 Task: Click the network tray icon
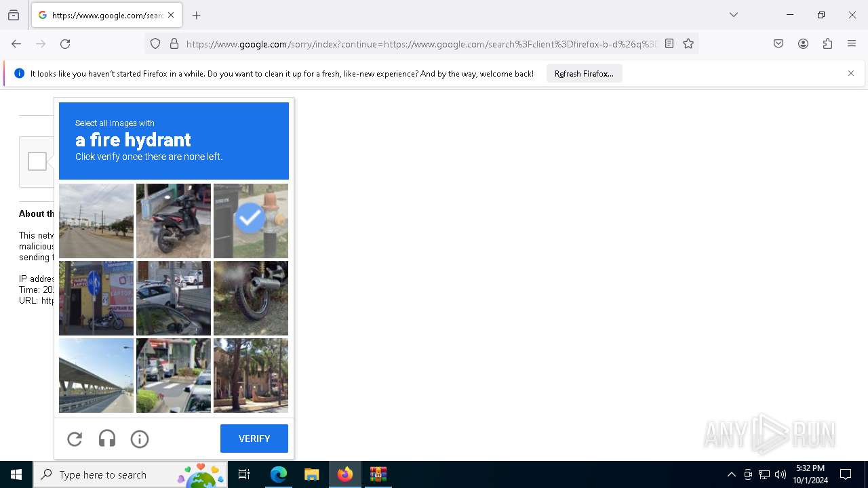(x=764, y=474)
